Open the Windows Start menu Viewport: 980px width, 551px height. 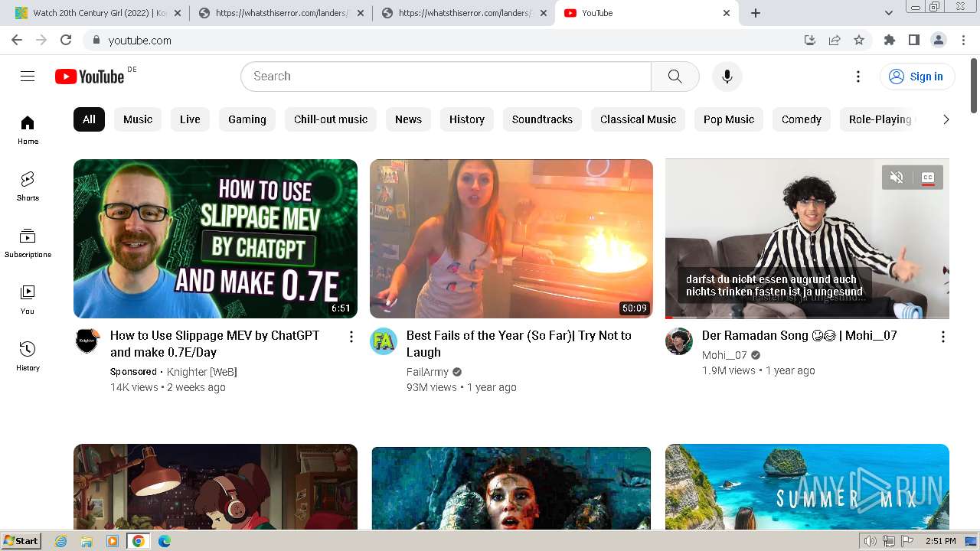(x=21, y=540)
